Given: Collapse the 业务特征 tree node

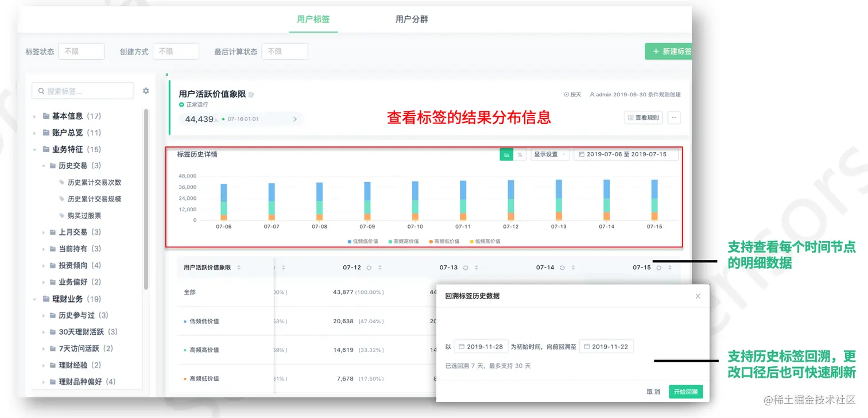Looking at the screenshot, I should click(34, 150).
